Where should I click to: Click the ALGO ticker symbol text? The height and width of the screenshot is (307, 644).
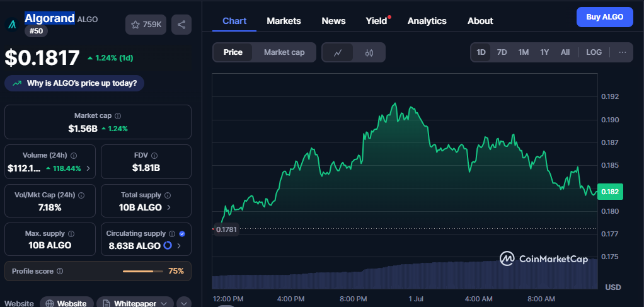point(88,20)
